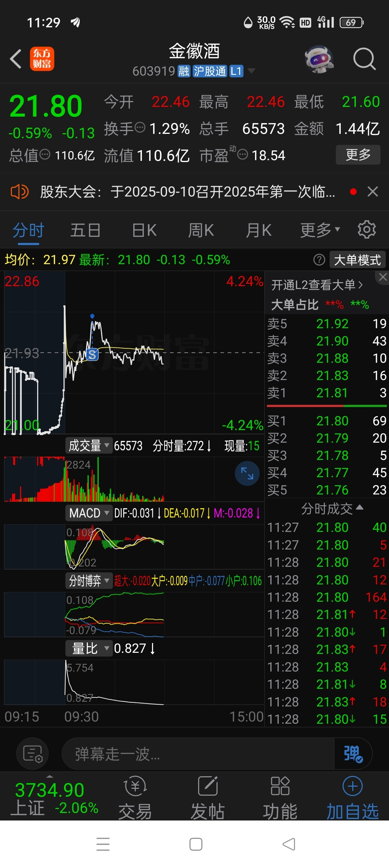Screen dimensions: 389x868
Task: Toggle 大单模式 button
Action: 357,259
